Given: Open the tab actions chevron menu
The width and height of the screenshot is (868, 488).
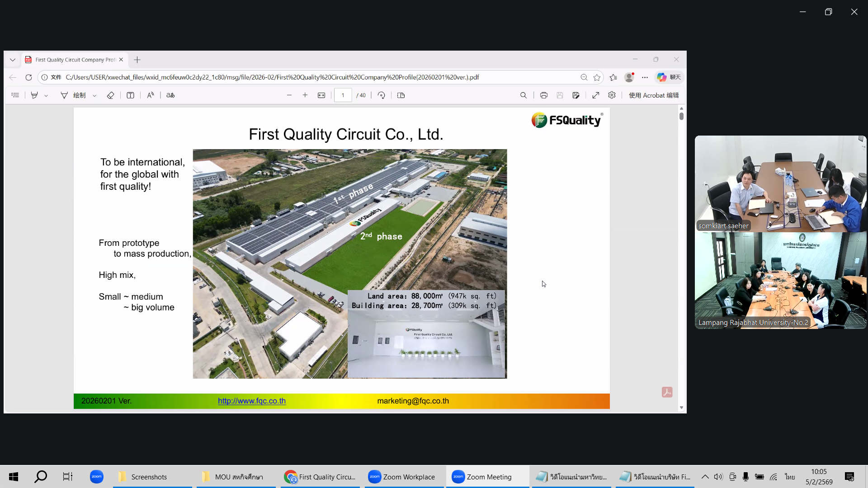Looking at the screenshot, I should (13, 60).
